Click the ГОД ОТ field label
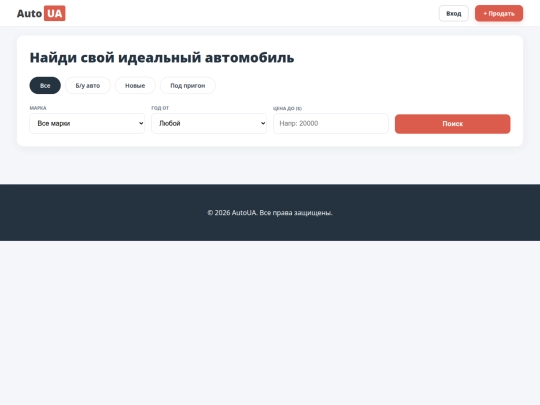 [160, 108]
